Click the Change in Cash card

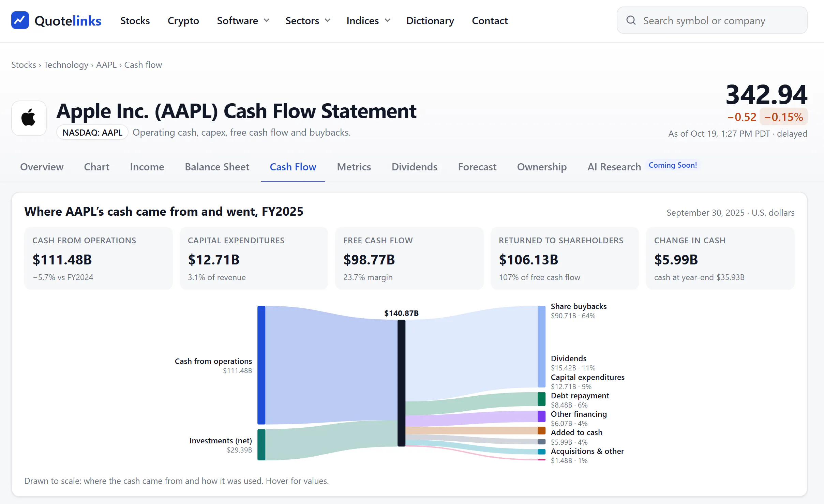coord(720,258)
